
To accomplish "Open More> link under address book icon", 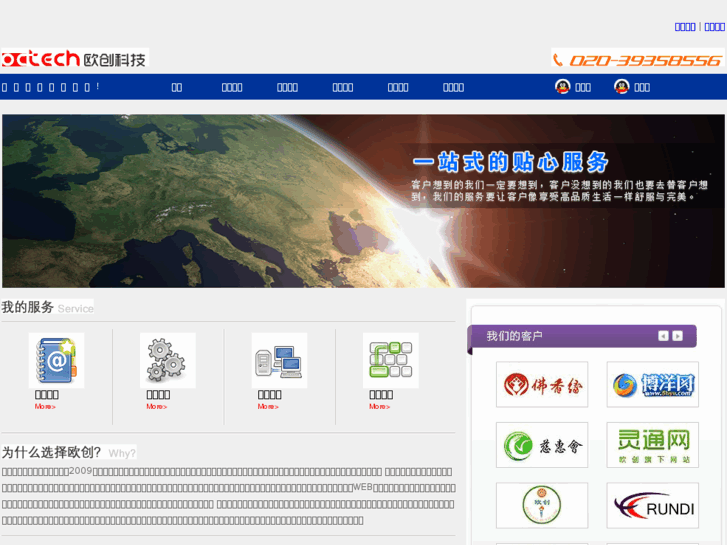I will 45,406.
